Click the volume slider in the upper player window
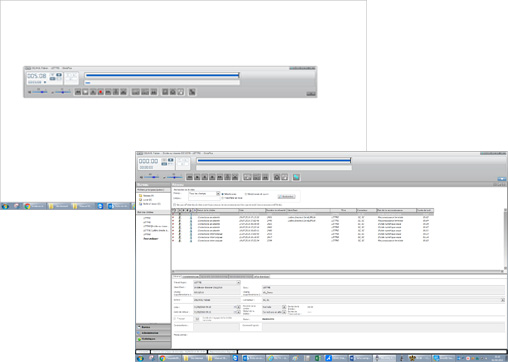This screenshot has height=362, width=508. pyautogui.click(x=40, y=92)
